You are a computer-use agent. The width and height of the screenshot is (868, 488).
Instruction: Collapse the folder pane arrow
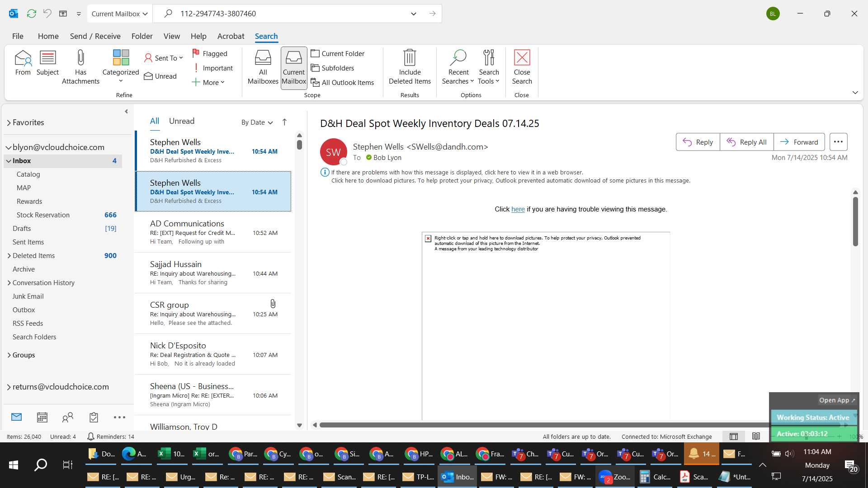click(126, 112)
